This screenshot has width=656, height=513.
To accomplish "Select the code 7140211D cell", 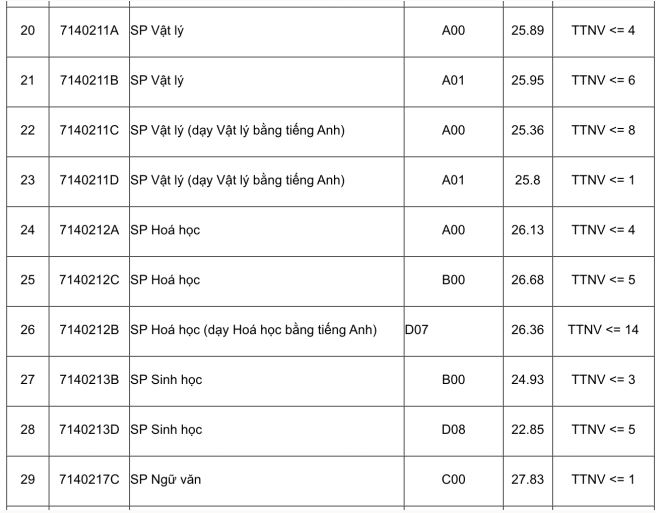I will click(x=89, y=180).
